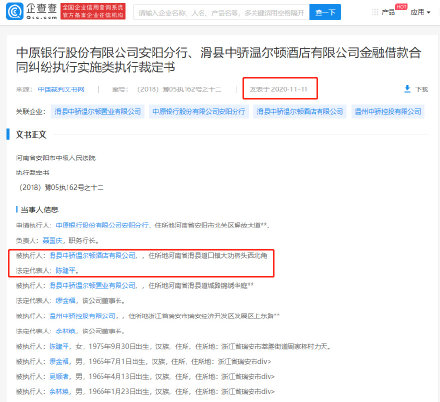The image size is (440, 402).
Task: Click the 关联企业 label
Action: point(31,111)
